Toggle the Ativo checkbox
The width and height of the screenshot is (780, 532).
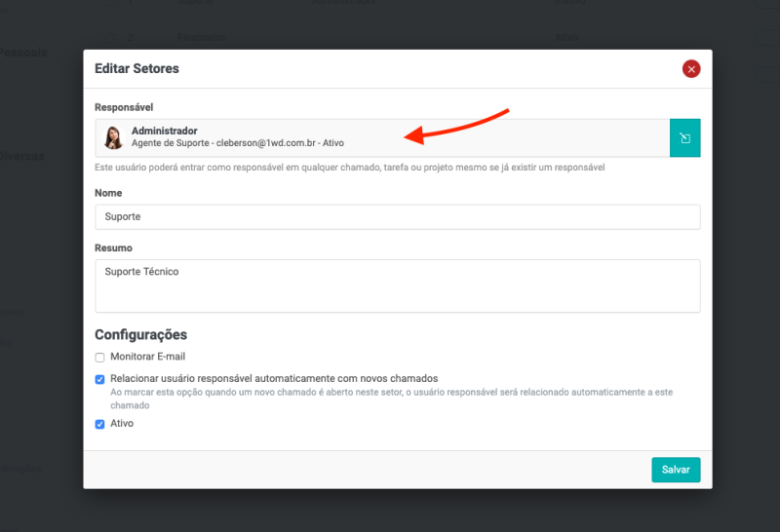[x=99, y=425]
